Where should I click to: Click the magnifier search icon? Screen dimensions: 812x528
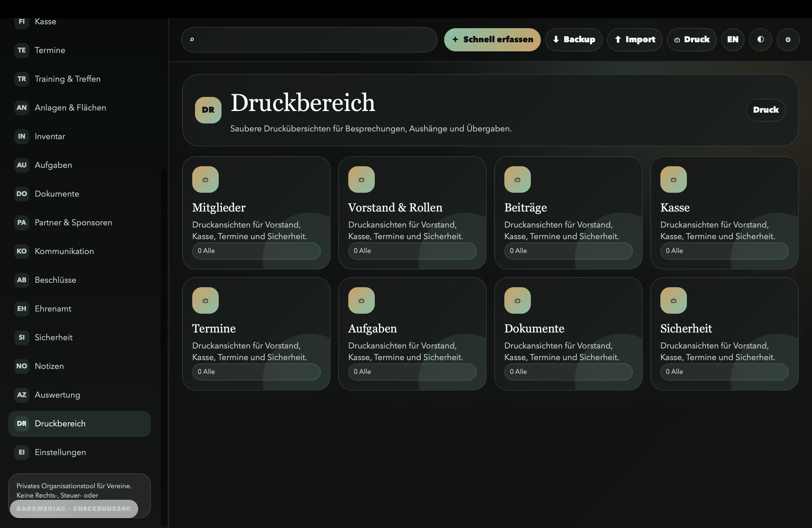[x=192, y=39]
